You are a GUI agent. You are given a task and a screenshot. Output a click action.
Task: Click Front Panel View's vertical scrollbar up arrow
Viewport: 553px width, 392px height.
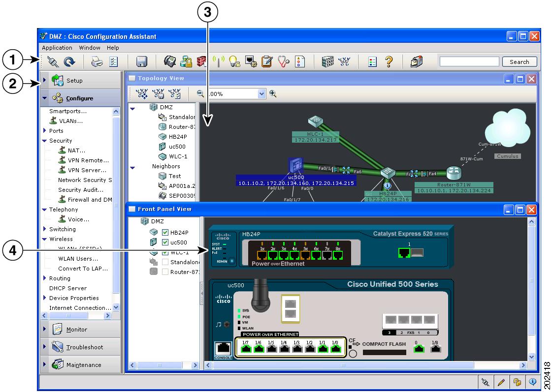[x=531, y=221]
